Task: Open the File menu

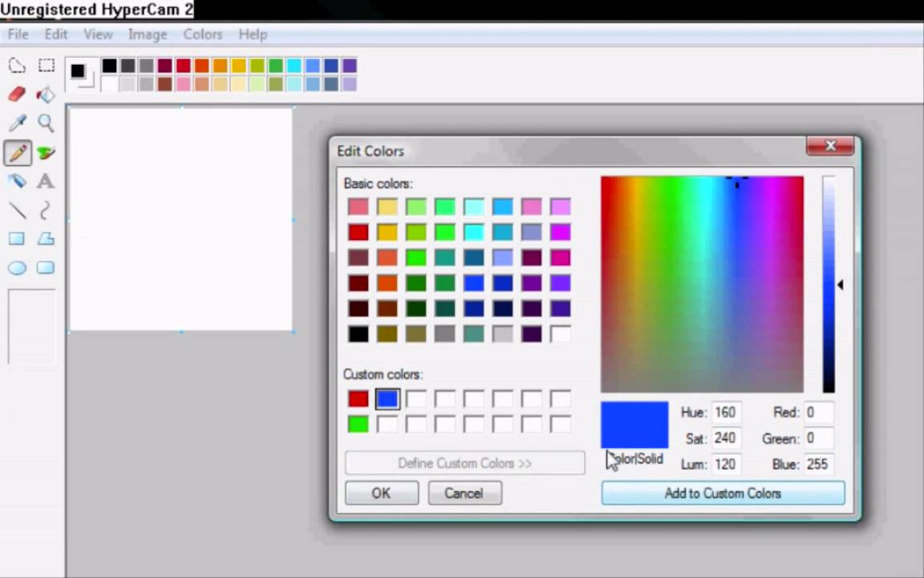Action: [x=18, y=35]
